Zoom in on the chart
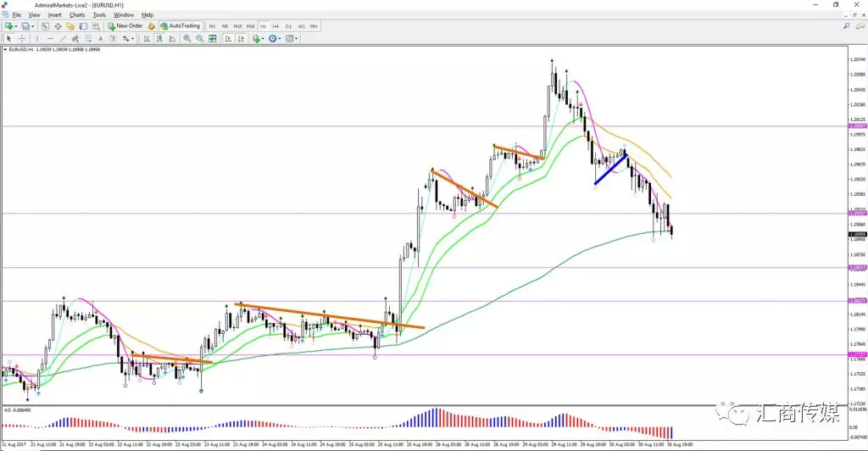Viewport: 868px width, 451px height. point(187,39)
